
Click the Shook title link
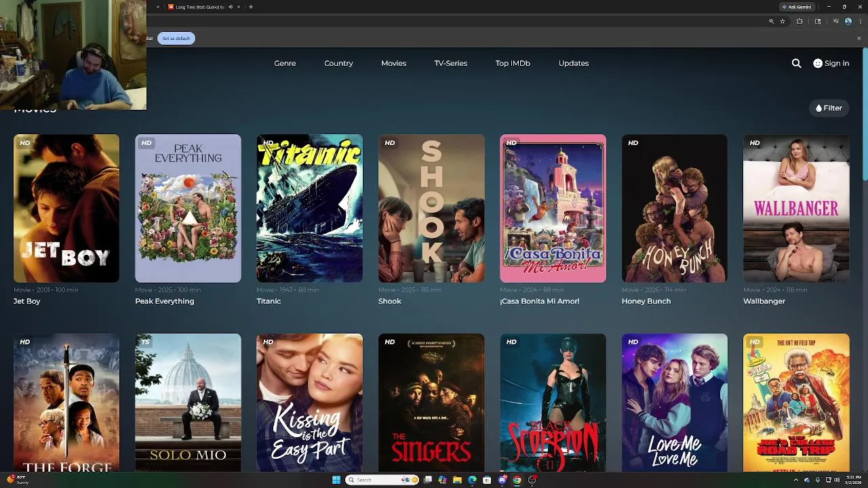(390, 301)
